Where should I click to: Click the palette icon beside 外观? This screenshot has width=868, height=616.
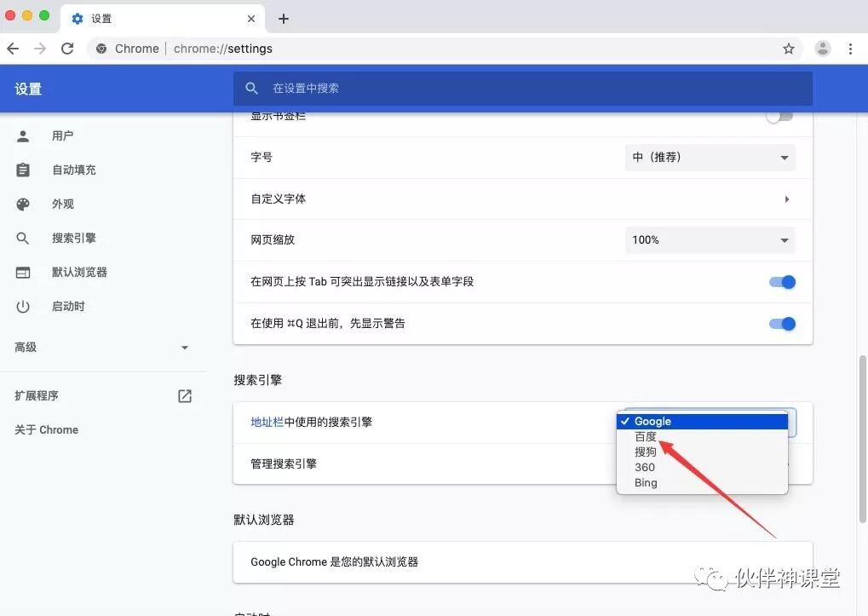23,204
